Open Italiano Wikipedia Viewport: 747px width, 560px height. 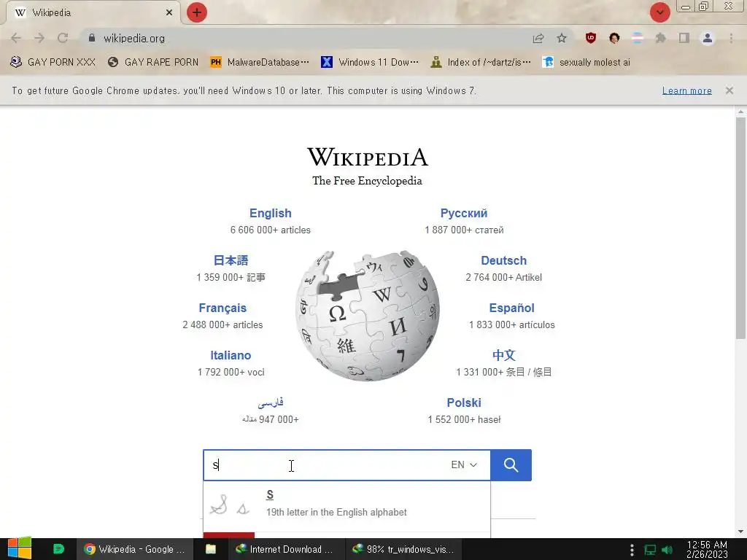[231, 355]
